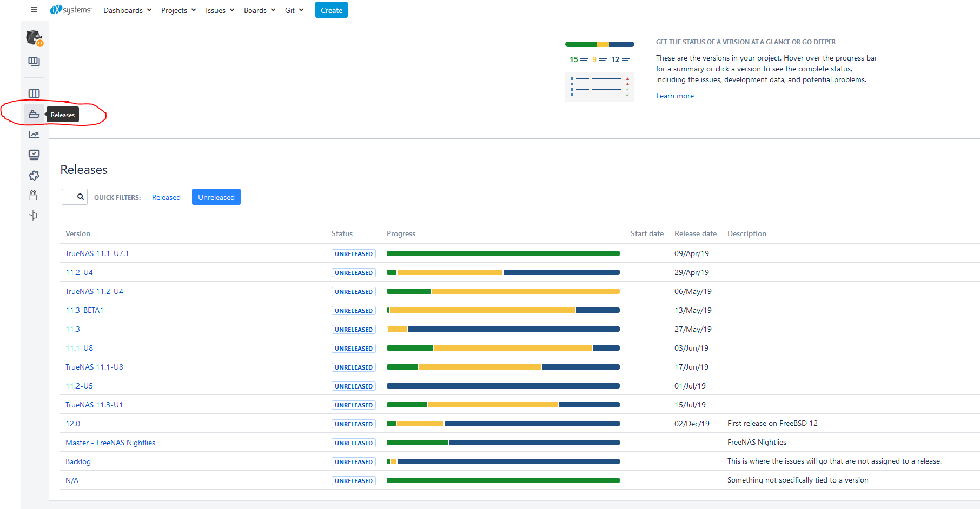Screen dimensions: 980x509
Task: Click release date 09/Apr/19
Action: click(x=692, y=253)
